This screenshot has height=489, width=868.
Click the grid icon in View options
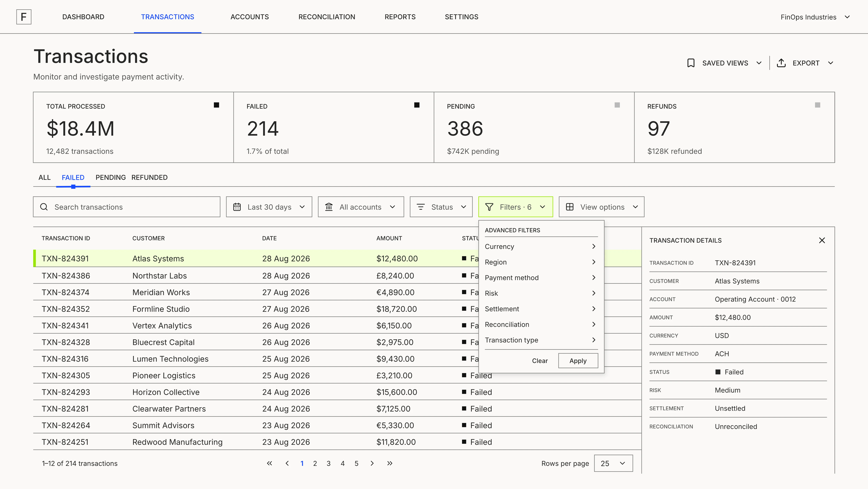pos(569,207)
